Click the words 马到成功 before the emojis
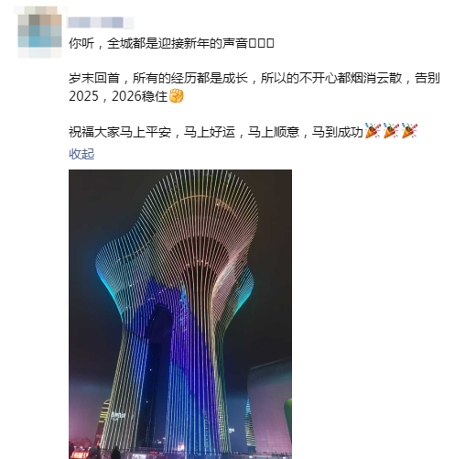Image resolution: width=476 pixels, height=459 pixels. click(x=338, y=132)
